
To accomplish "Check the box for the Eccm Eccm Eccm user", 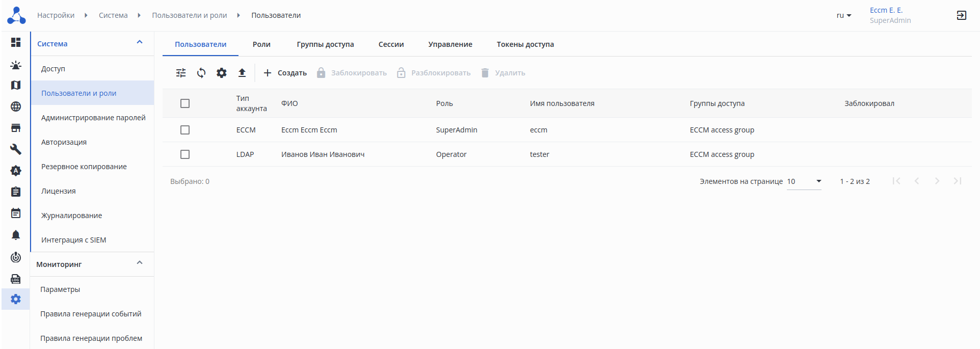I will click(x=185, y=130).
